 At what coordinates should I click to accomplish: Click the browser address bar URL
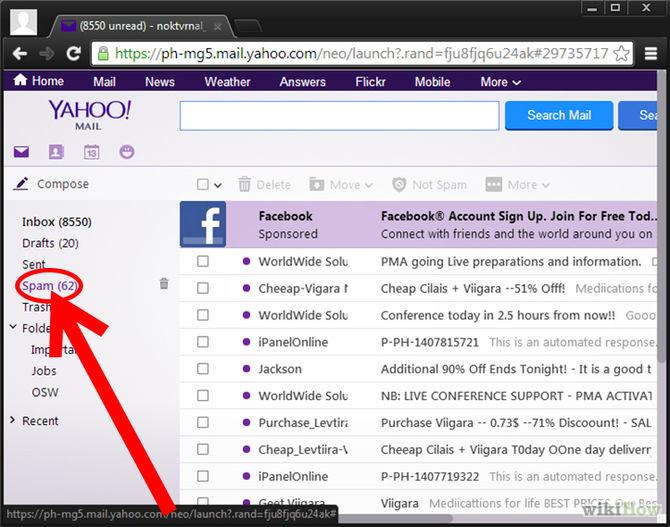pyautogui.click(x=361, y=53)
